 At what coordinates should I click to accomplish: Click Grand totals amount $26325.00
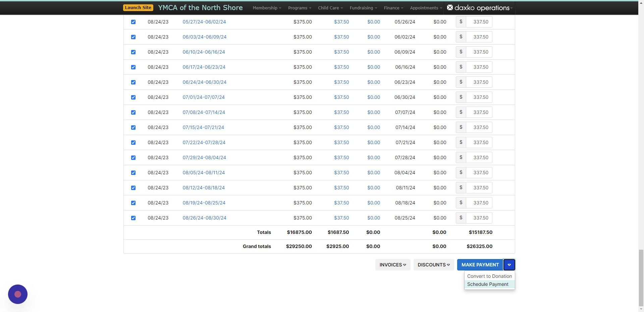tap(479, 246)
